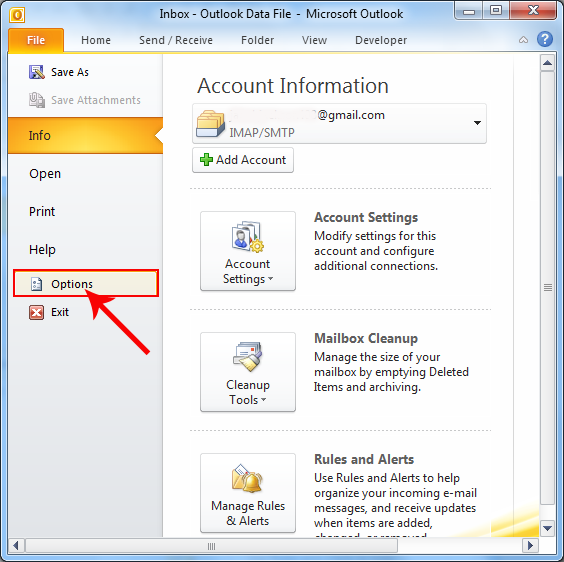Maximize the Outlook window
The width and height of the screenshot is (564, 562).
click(496, 11)
